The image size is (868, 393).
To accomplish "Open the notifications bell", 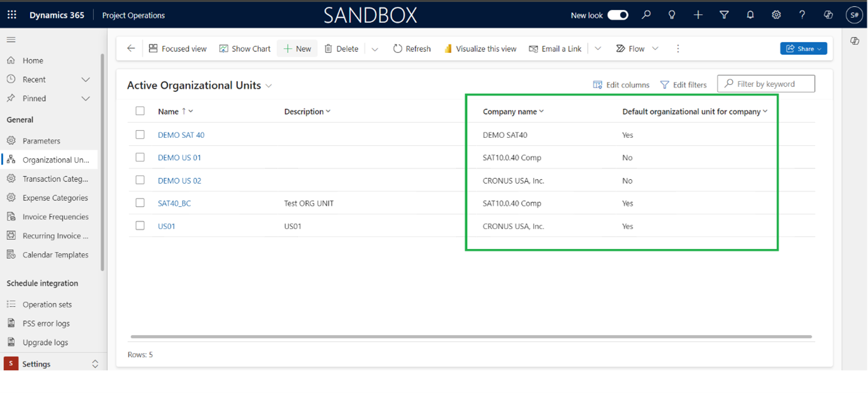I will point(750,15).
